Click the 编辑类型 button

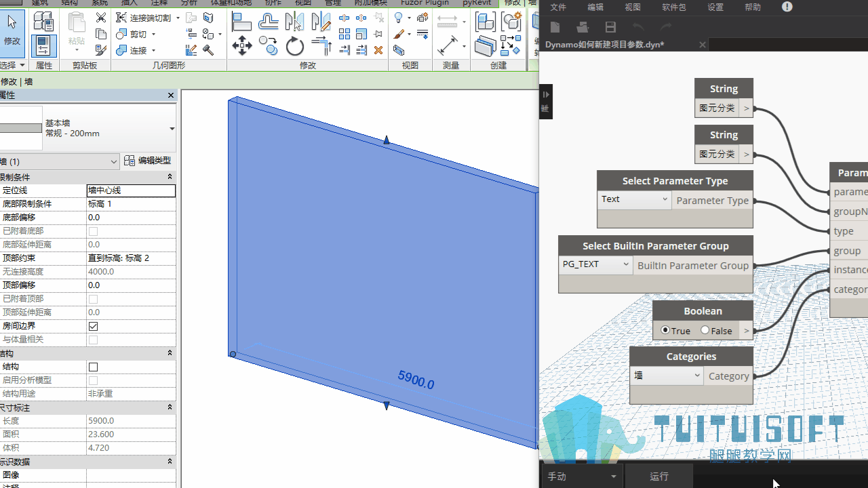tap(148, 161)
